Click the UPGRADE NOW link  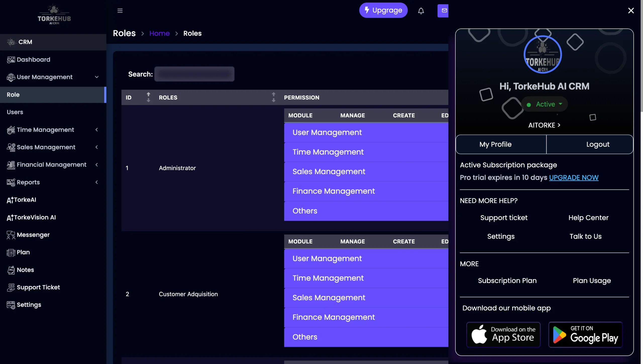574,177
